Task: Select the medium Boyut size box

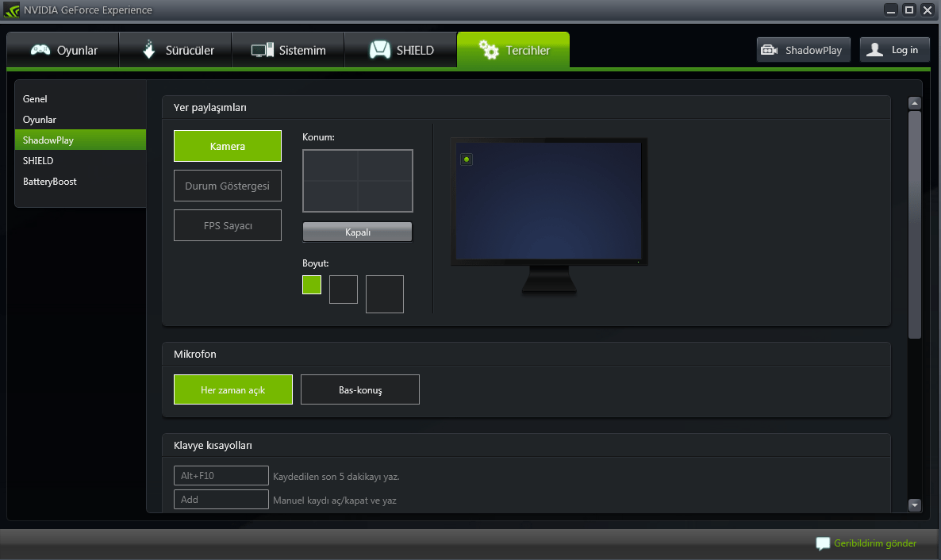Action: tap(344, 290)
